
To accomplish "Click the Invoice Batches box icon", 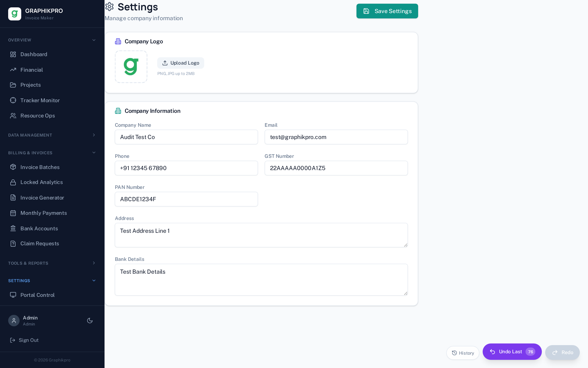I will click(x=13, y=167).
